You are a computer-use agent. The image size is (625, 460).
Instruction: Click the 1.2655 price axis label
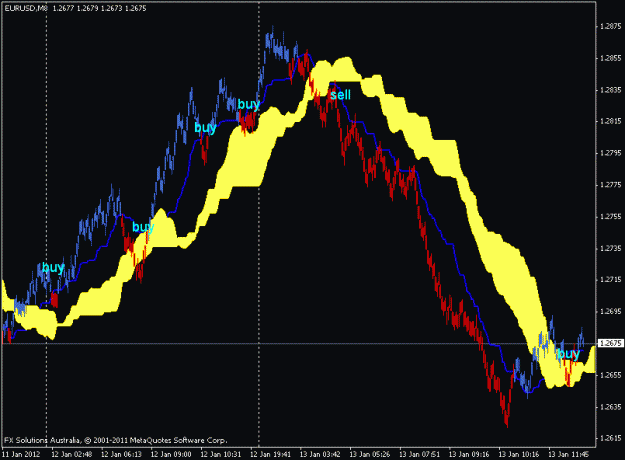click(x=610, y=375)
